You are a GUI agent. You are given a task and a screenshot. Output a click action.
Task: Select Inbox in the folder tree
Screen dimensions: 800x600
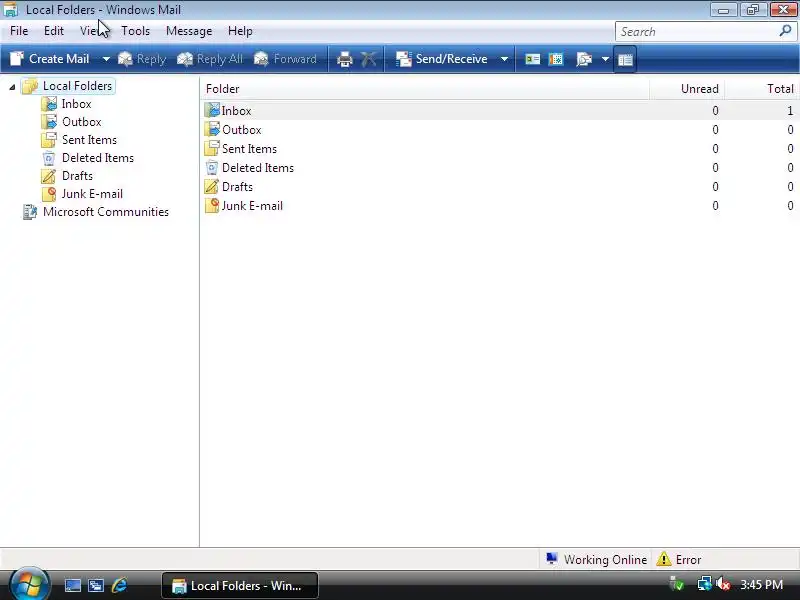[77, 104]
